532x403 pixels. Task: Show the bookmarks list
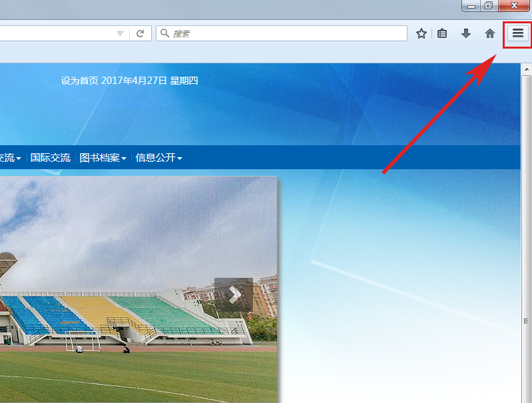click(442, 33)
